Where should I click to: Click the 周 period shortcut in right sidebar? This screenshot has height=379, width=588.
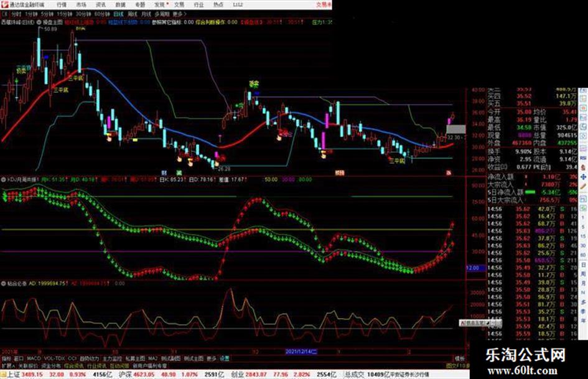583,274
